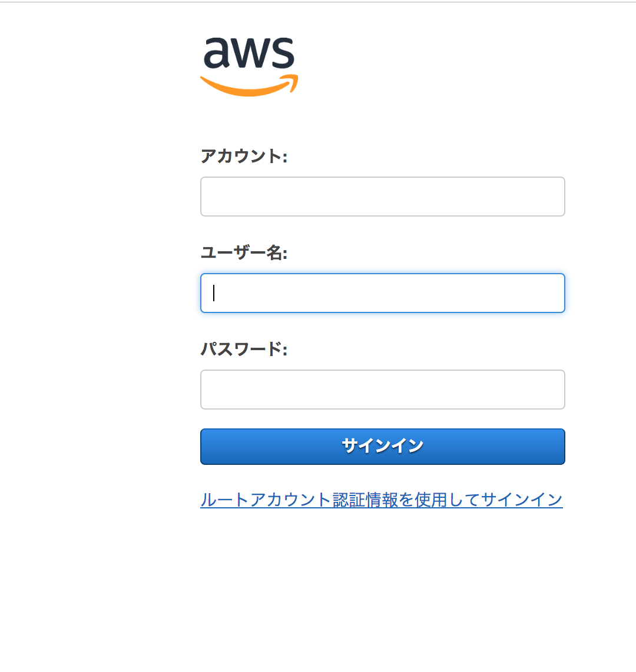The image size is (636, 672).
Task: Click the アカウント: label text
Action: coord(244,157)
